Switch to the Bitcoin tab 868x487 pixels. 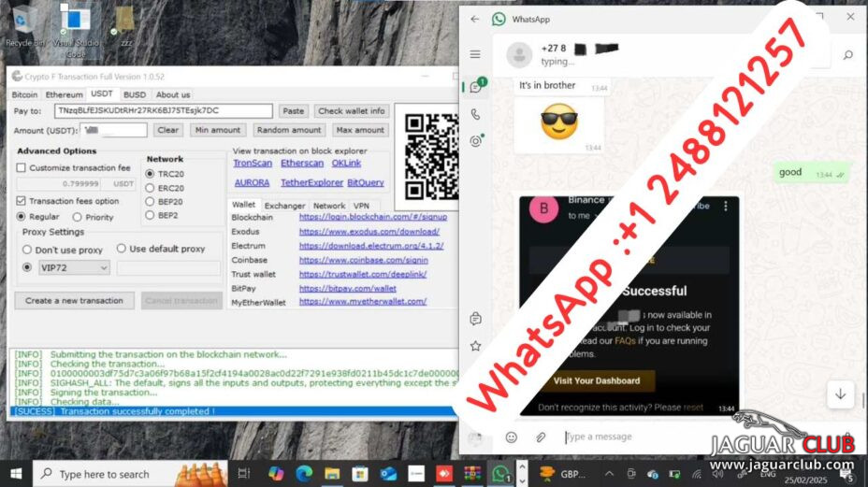(x=24, y=94)
